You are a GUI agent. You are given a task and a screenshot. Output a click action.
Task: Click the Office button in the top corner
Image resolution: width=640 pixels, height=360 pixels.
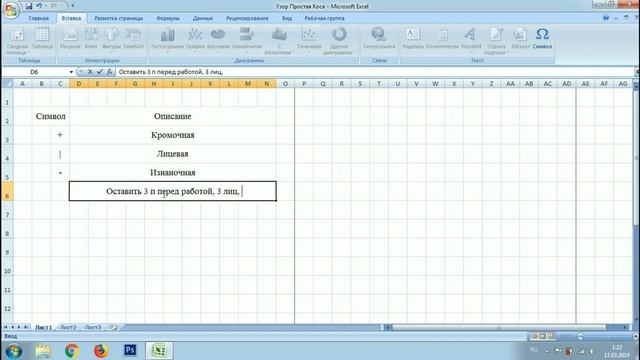(11, 10)
